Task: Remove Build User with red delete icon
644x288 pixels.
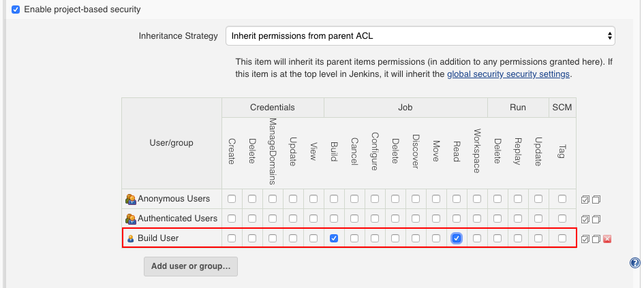Action: click(x=607, y=239)
